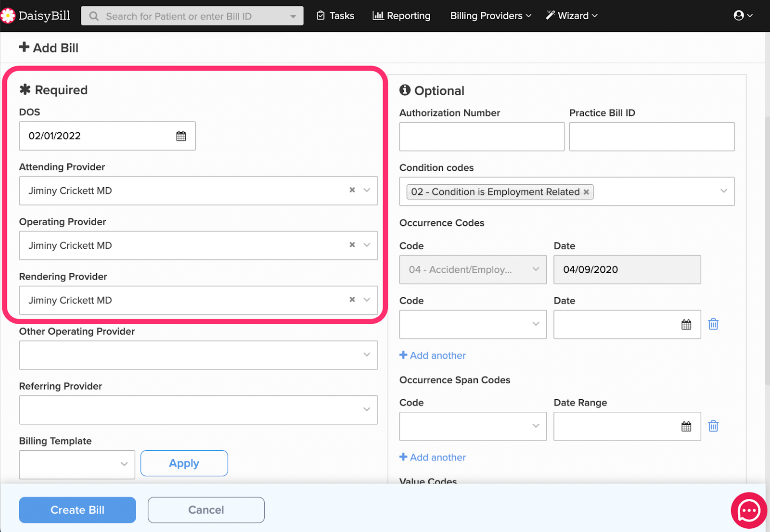Click the empty occurrence date field
Image resolution: width=770 pixels, height=532 pixels.
(627, 324)
